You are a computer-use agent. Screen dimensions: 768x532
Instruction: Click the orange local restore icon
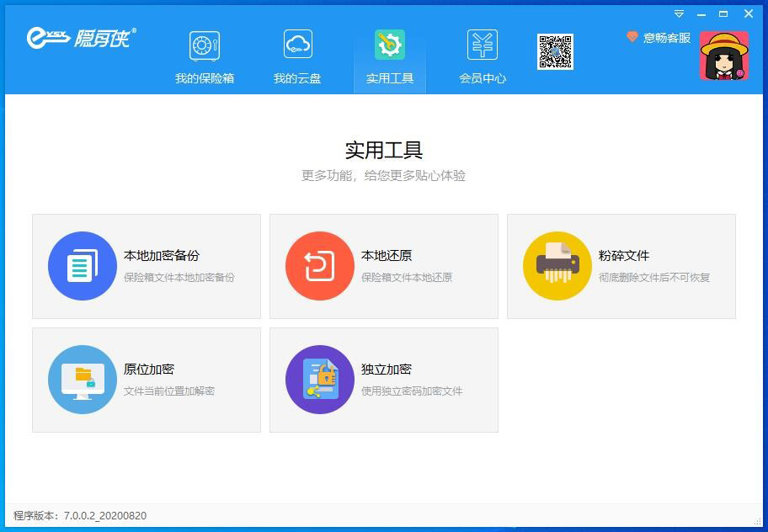[320, 266]
